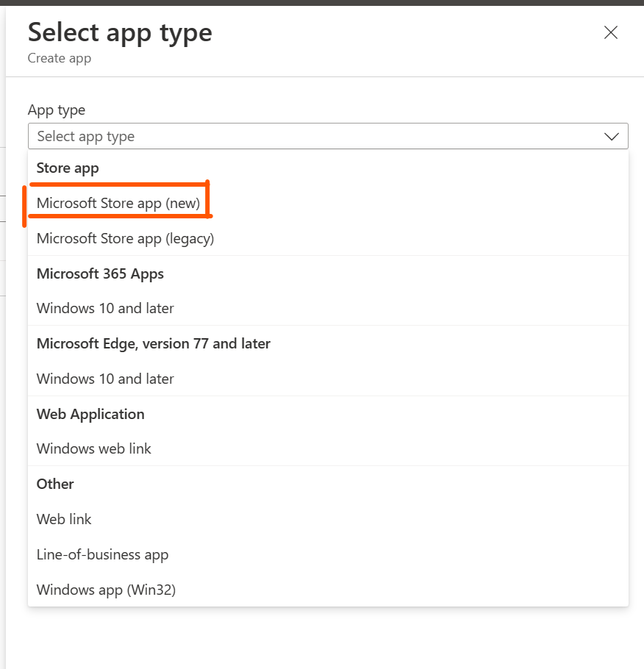Click the Web Application group header

(x=90, y=415)
